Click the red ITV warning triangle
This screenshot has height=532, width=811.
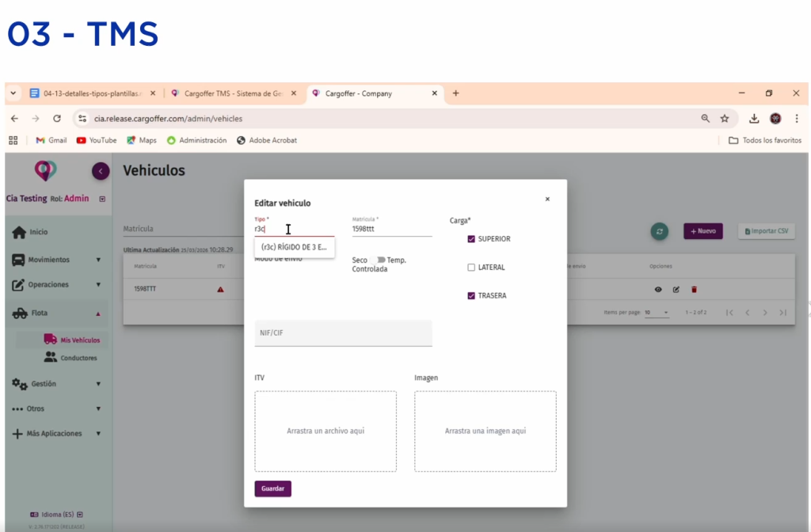point(220,290)
